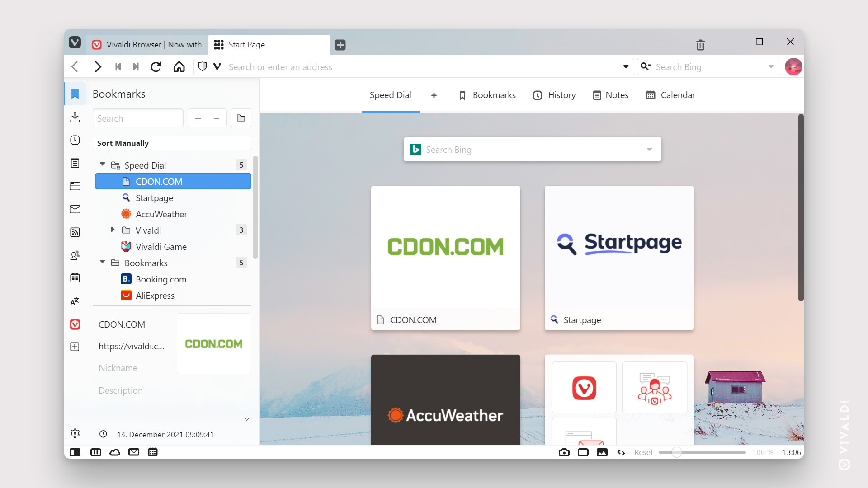Reset the page zoom
Image resolution: width=868 pixels, height=488 pixels.
[643, 452]
